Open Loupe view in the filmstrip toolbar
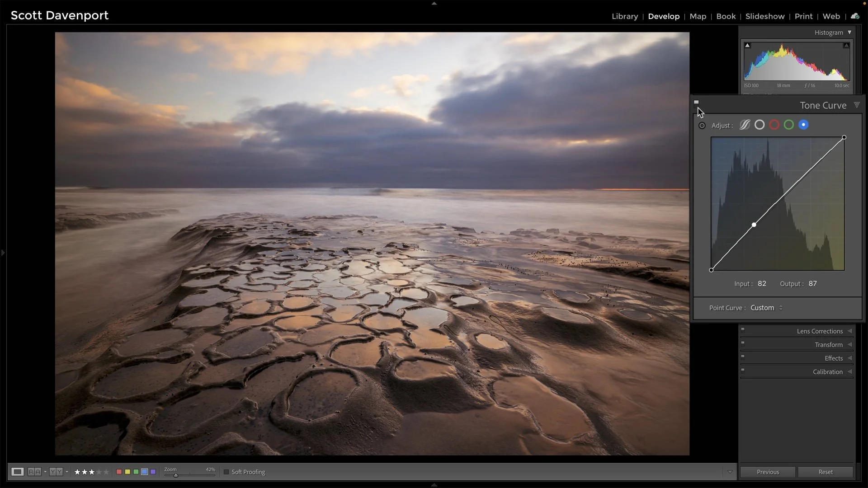The image size is (868, 488). (x=18, y=472)
